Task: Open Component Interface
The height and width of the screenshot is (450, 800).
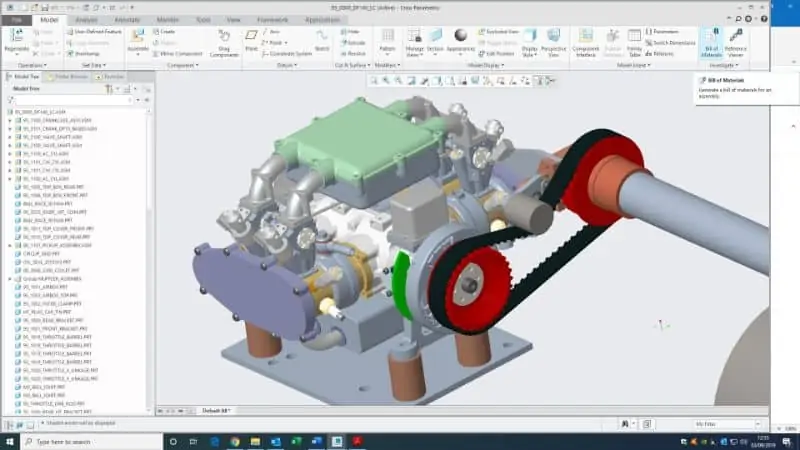Action: 586,42
